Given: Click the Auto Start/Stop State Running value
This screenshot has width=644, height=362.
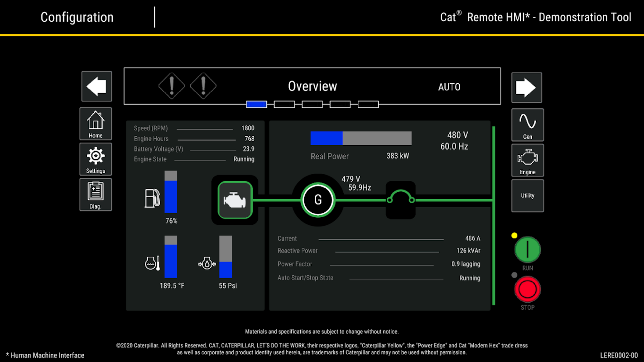Looking at the screenshot, I should (470, 278).
